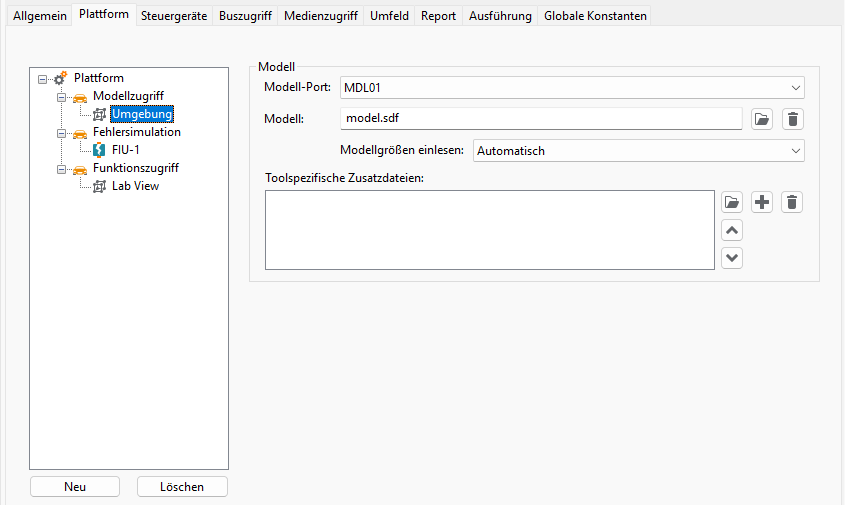Switch to the Umfeld tab
845x505 pixels.
tap(389, 16)
